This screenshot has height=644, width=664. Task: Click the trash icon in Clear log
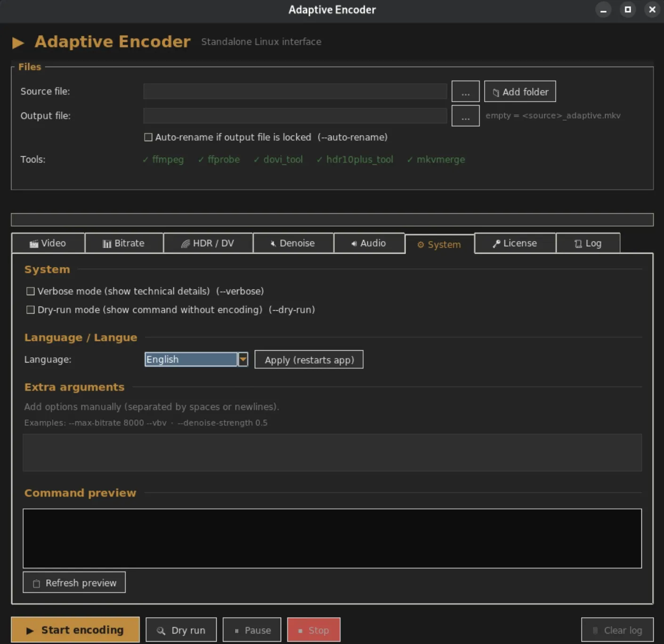tap(595, 630)
